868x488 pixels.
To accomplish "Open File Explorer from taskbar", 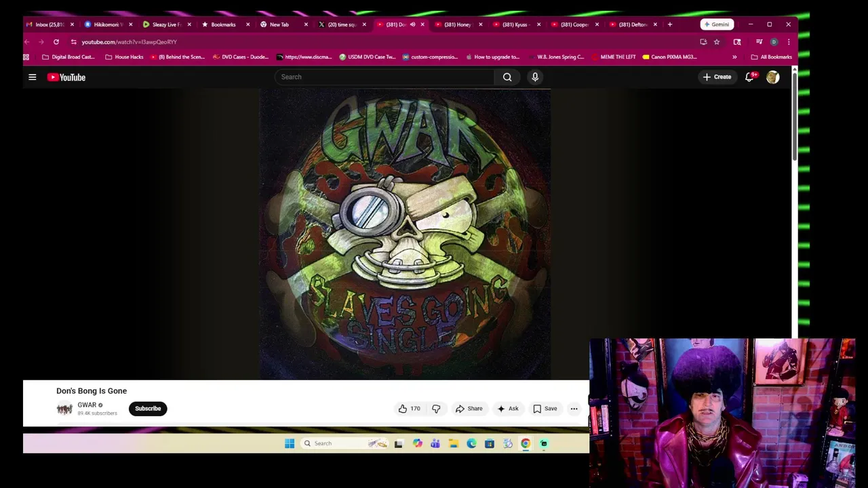I will coord(453,443).
